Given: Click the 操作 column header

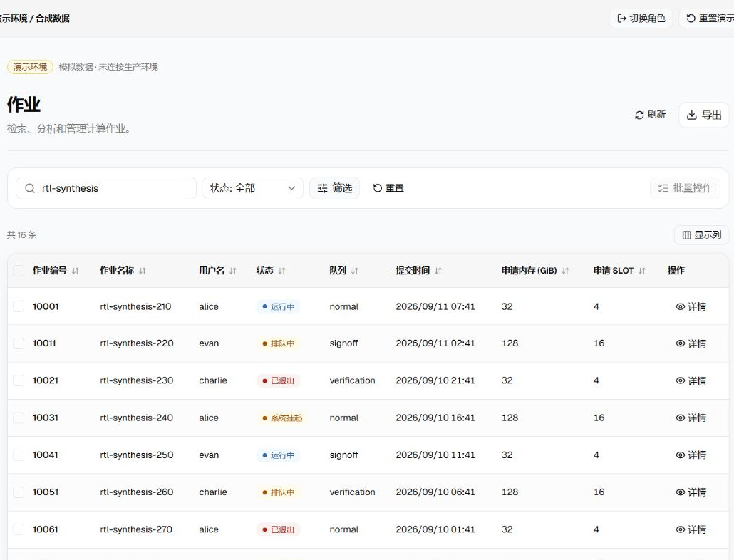Looking at the screenshot, I should click(676, 271).
